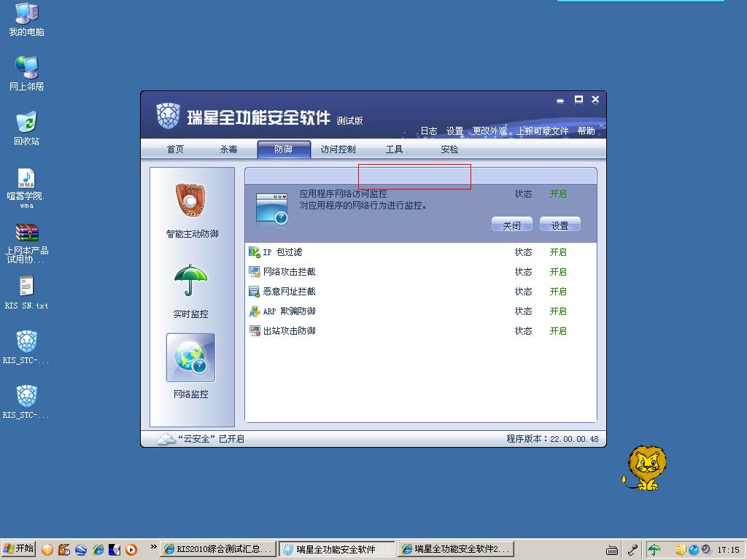Click the 出站攻击防御 row icon
The width and height of the screenshot is (747, 560).
[255, 331]
